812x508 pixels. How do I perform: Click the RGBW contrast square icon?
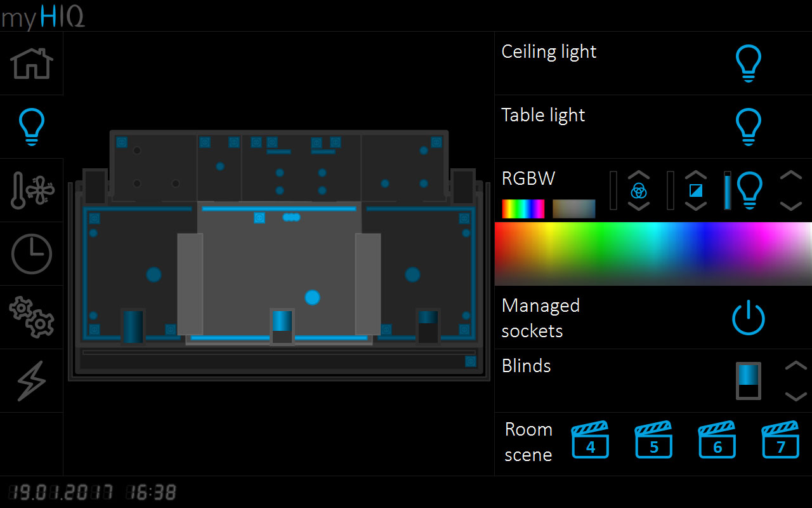(696, 190)
